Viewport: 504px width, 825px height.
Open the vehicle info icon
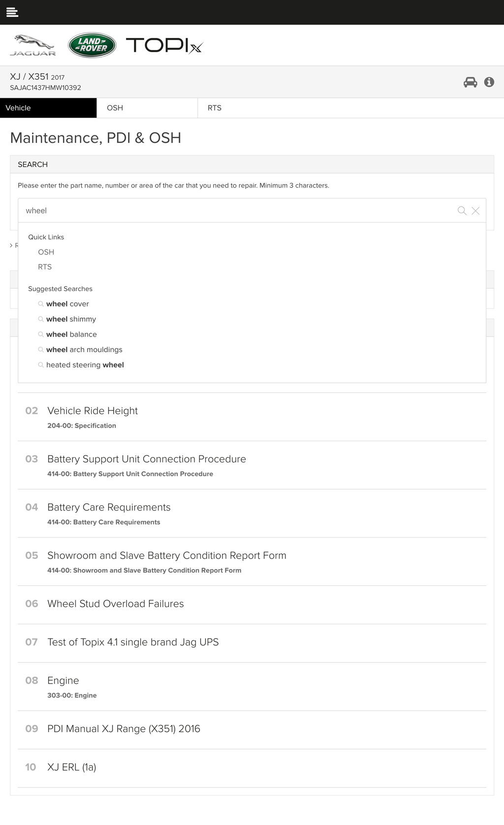pyautogui.click(x=489, y=82)
